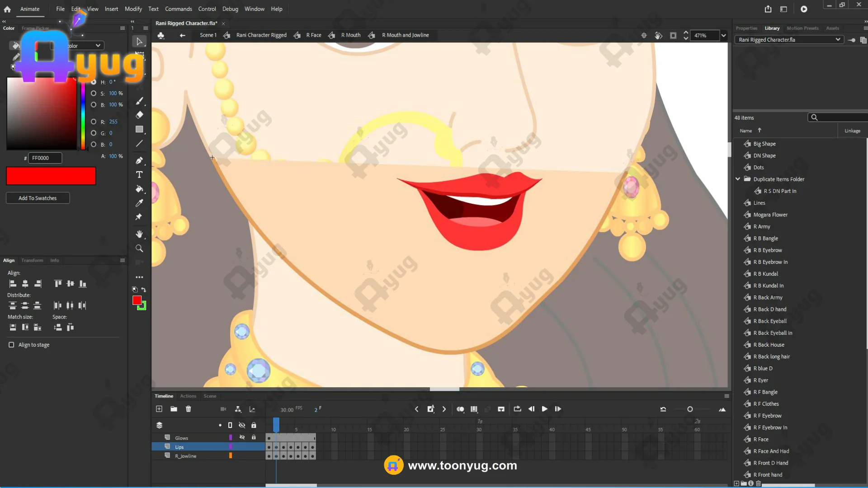The image size is (868, 488).
Task: Open the Modify menu
Action: [x=133, y=9]
